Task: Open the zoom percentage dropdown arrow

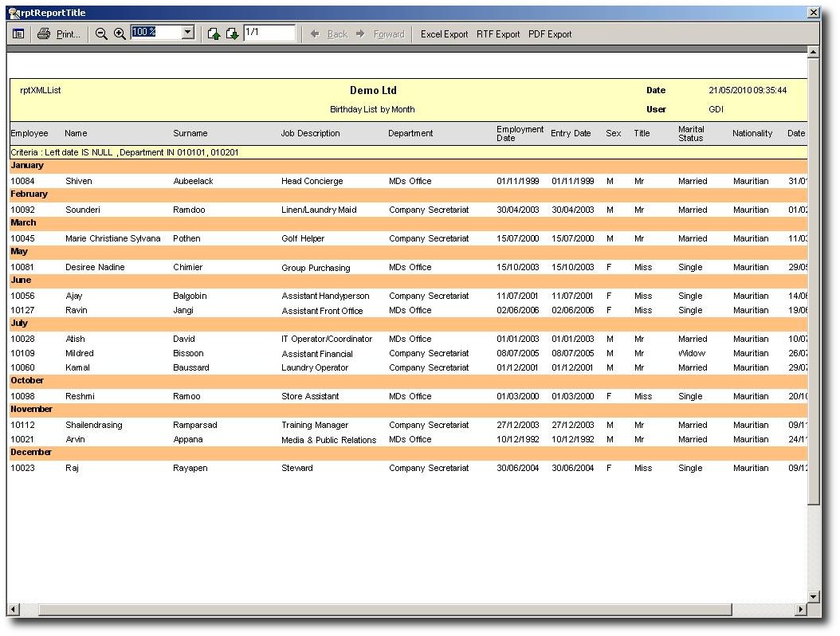Action: pyautogui.click(x=188, y=33)
